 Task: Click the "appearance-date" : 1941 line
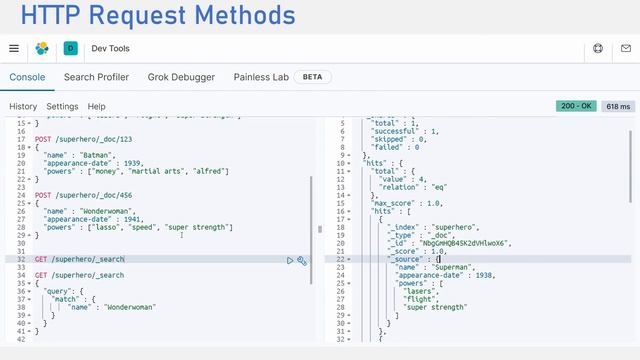click(x=93, y=219)
